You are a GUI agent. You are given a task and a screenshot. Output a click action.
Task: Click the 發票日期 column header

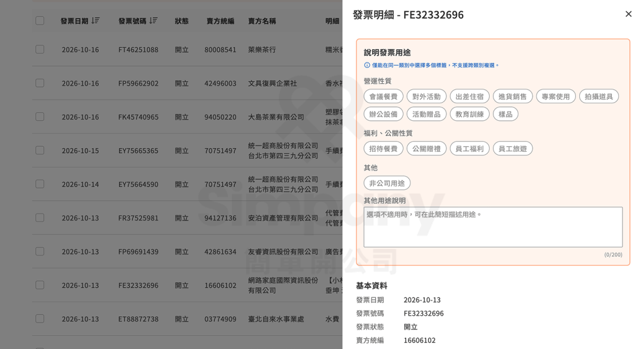click(74, 21)
